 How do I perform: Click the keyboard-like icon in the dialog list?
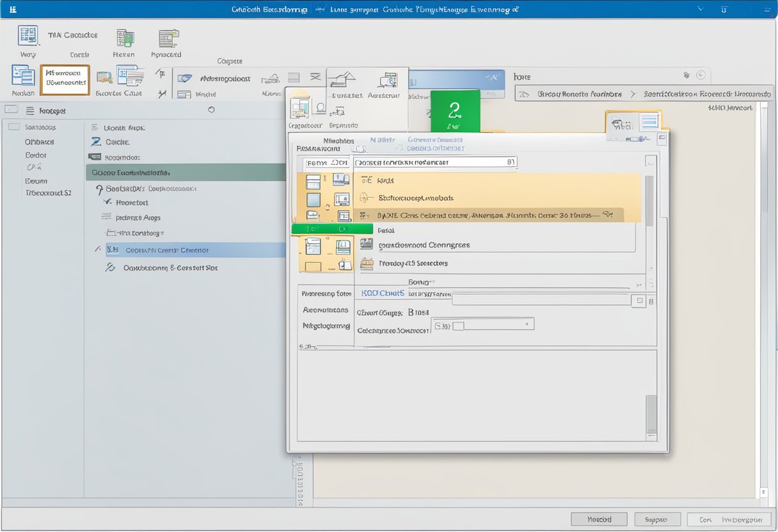[367, 244]
